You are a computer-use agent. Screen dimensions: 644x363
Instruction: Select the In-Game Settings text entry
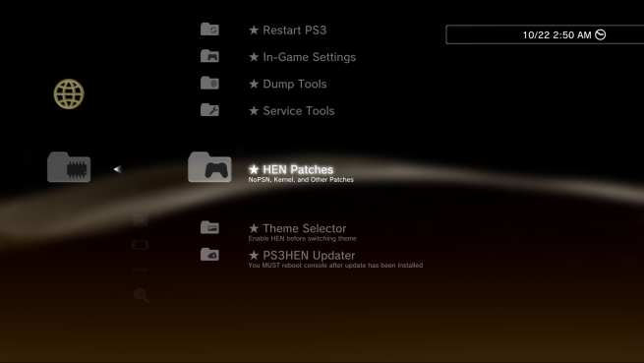[302, 57]
